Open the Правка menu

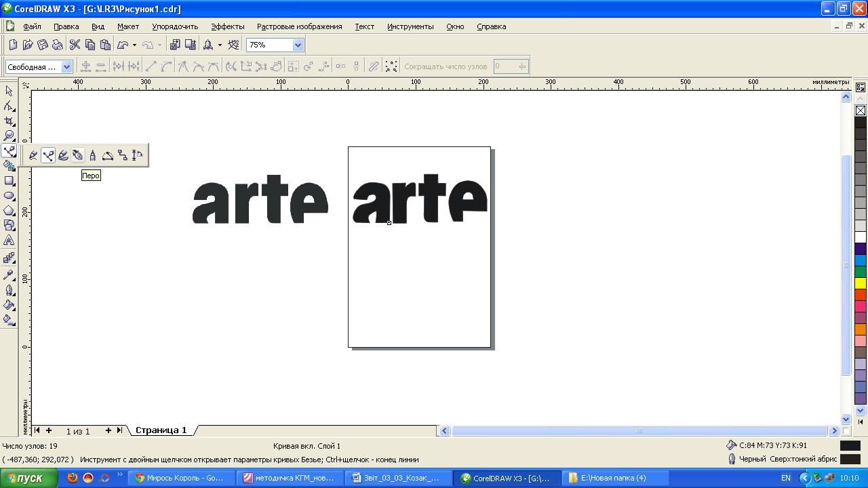[x=66, y=26]
